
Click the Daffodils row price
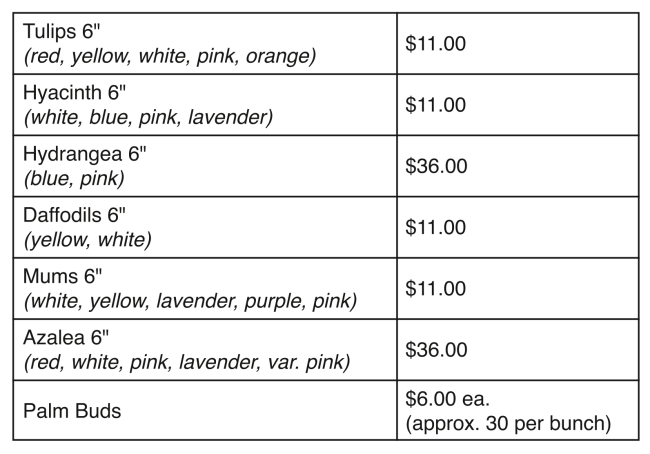point(435,227)
